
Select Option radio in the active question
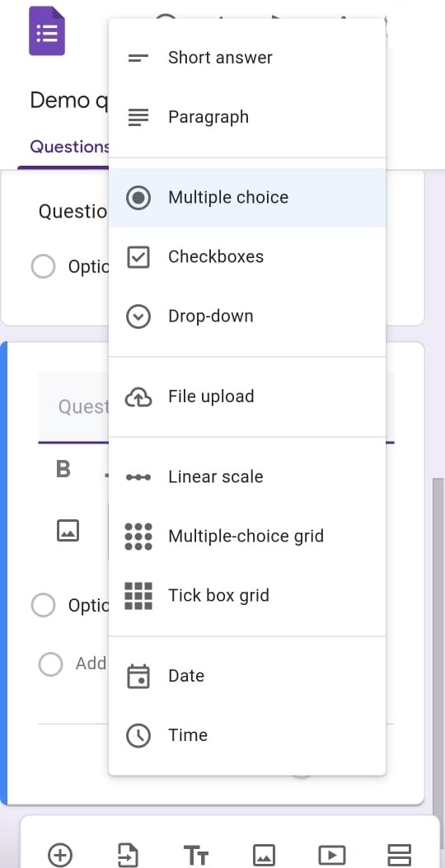43,605
